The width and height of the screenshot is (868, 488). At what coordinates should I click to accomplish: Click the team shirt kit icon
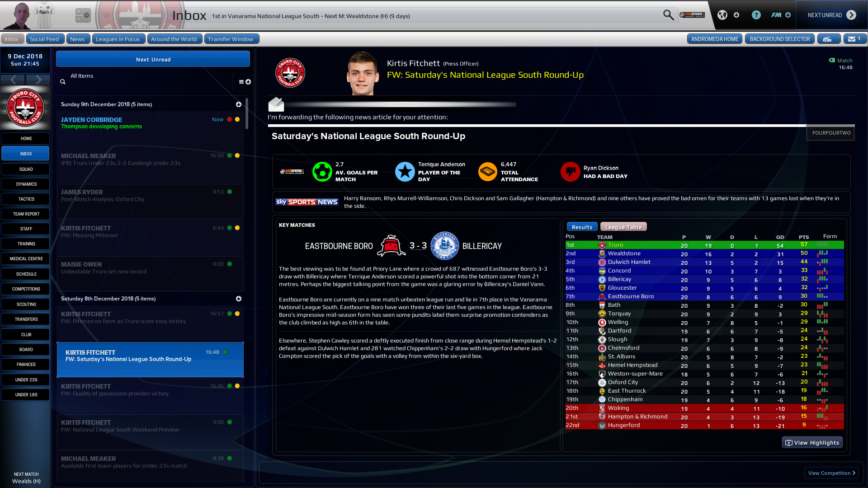click(45, 14)
